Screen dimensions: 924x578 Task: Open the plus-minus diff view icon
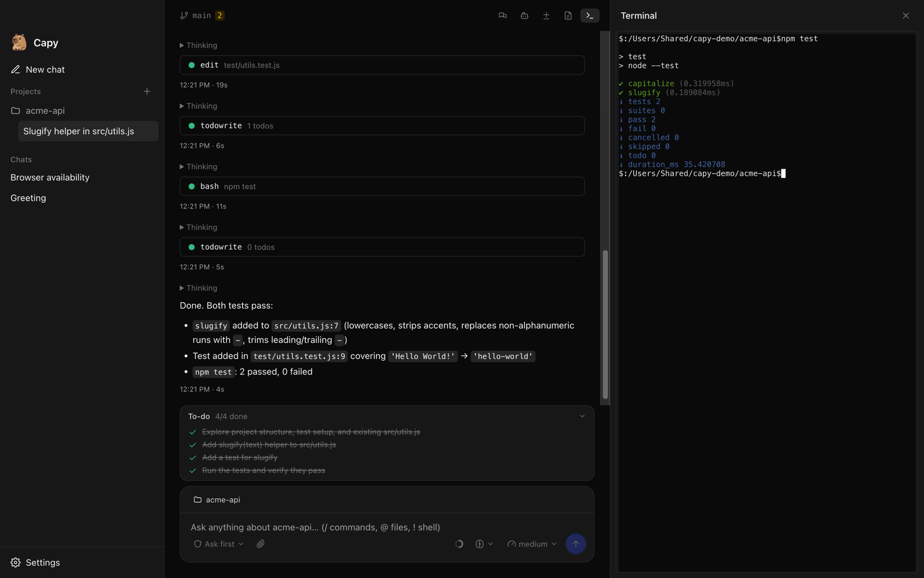click(546, 16)
